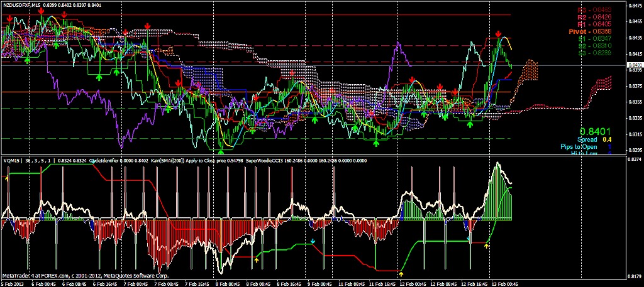This screenshot has width=644, height=287.
Task: Click the yellow up arrow near 8 Feb 08:45
Action: 257,259
